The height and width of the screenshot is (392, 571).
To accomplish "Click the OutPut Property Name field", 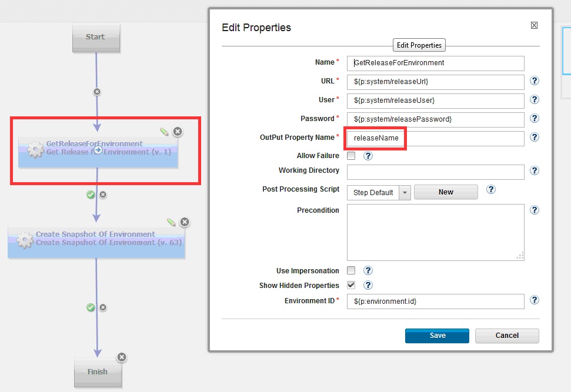I will 435,138.
